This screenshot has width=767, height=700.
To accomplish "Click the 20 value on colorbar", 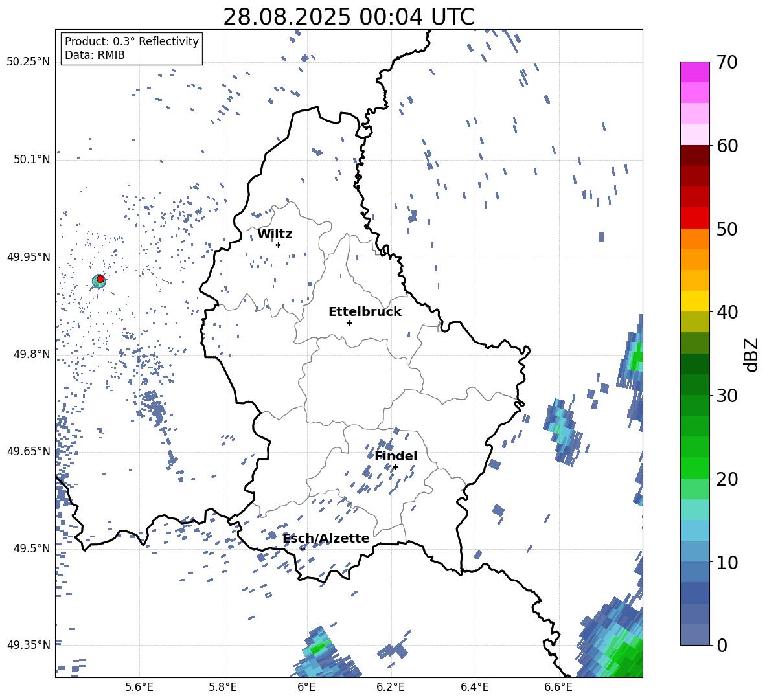I will [727, 479].
